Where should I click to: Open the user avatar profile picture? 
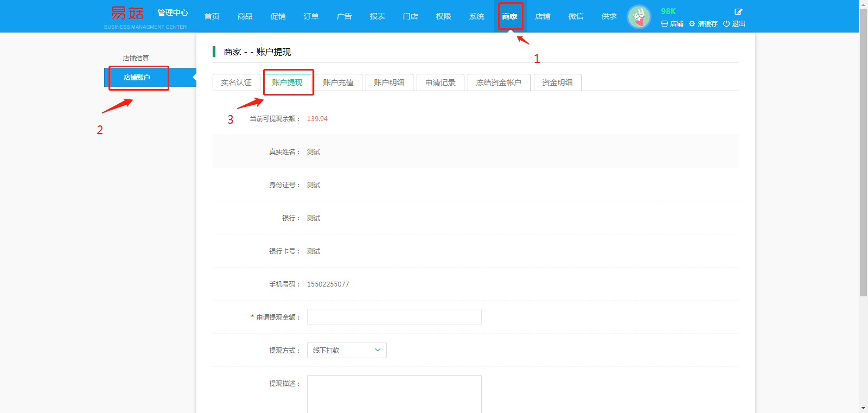(x=639, y=17)
